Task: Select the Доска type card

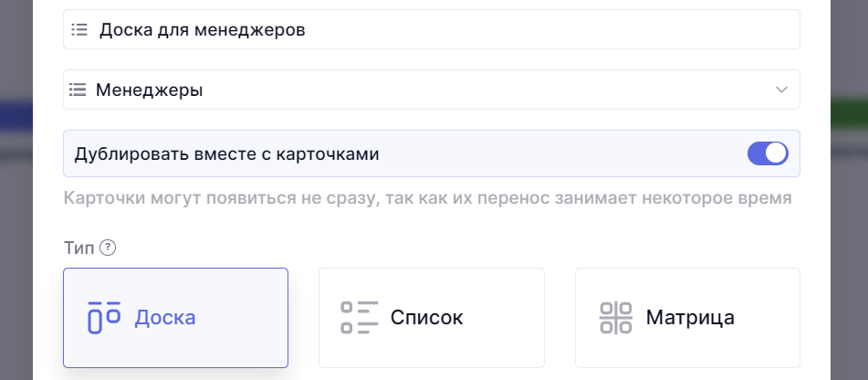Action: coord(175,317)
